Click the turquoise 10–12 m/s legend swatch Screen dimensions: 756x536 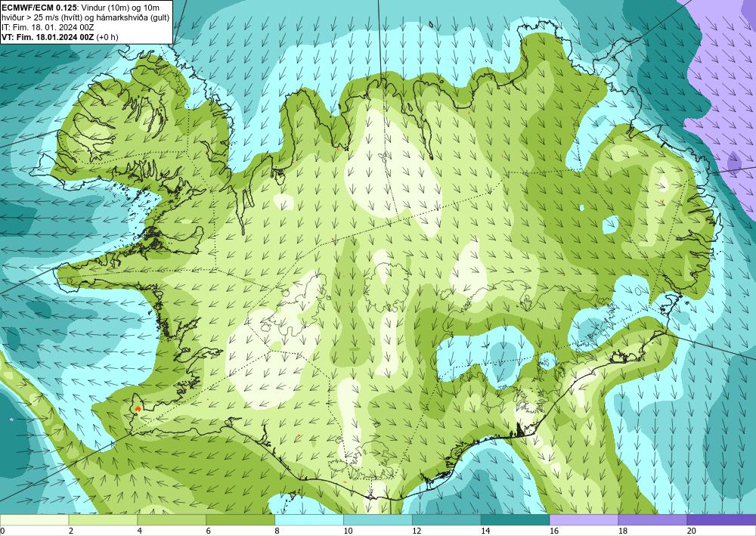pyautogui.click(x=377, y=520)
